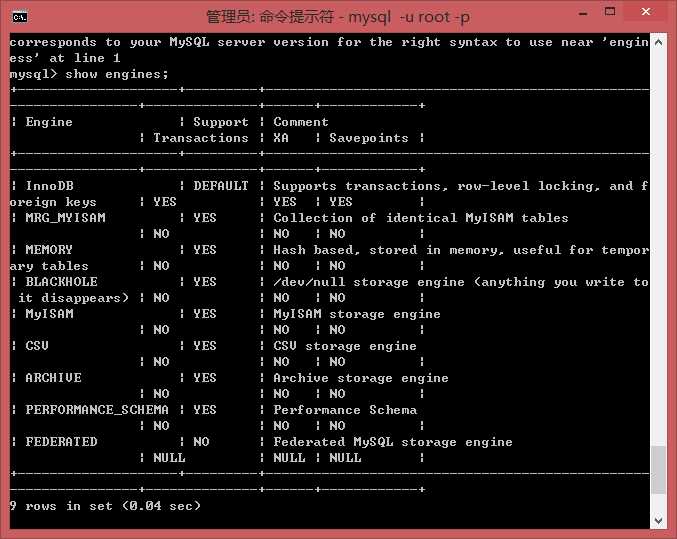Viewport: 677px width, 539px height.
Task: Click the 'CSV' engine name
Action: tap(37, 346)
